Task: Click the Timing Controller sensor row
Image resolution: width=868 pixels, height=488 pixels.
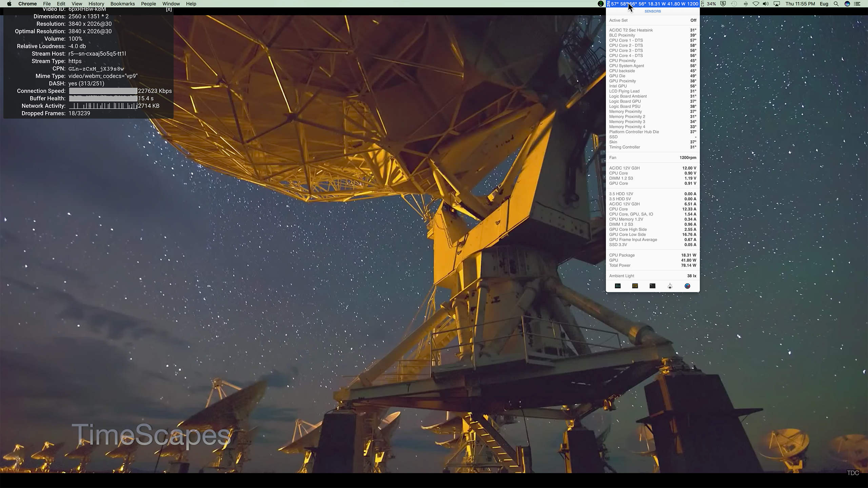Action: (653, 147)
